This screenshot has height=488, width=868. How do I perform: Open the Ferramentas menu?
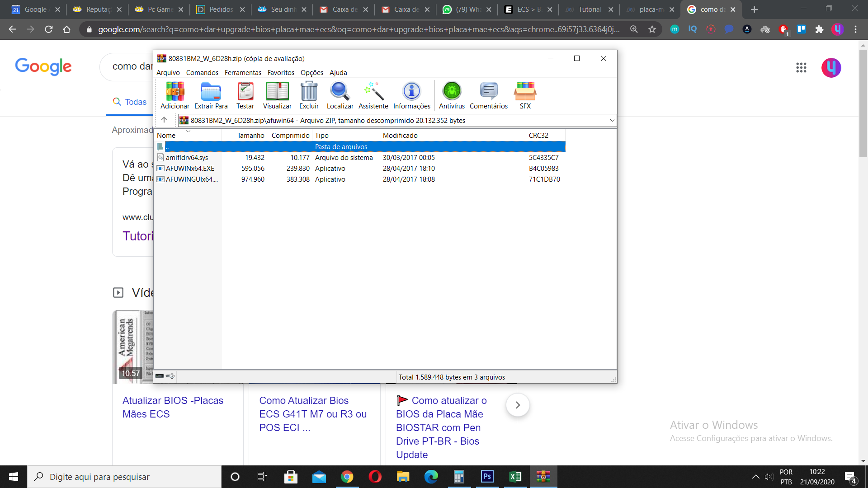click(243, 73)
